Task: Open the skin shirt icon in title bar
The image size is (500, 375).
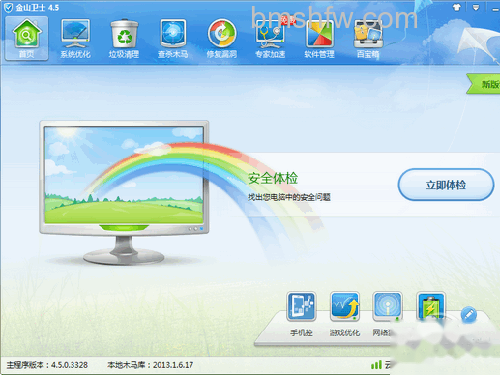Action: coord(456,7)
